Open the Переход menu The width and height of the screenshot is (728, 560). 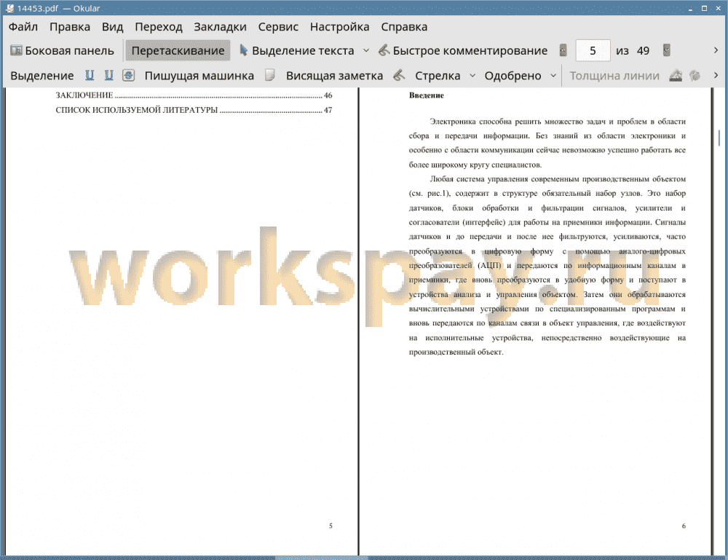coord(158,27)
